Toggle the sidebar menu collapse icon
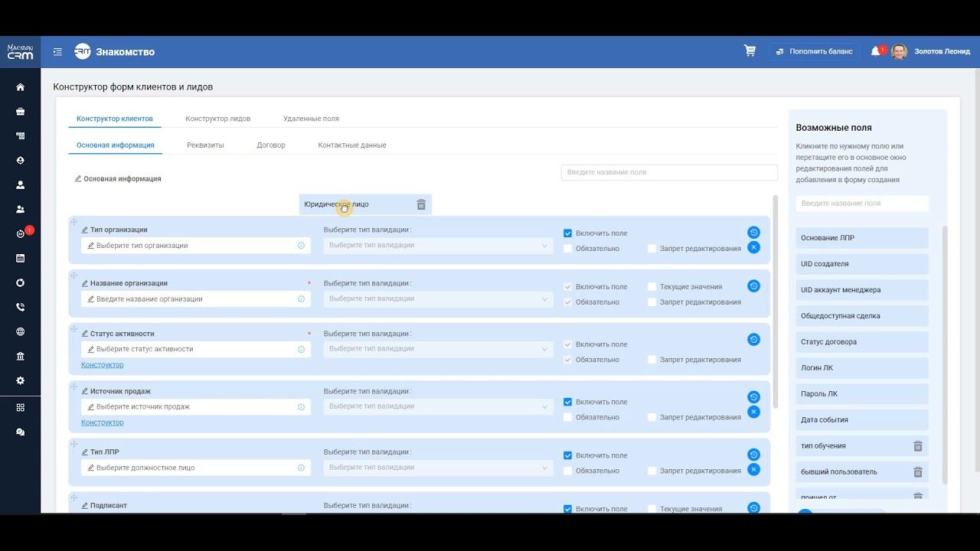The image size is (980, 551). (57, 52)
